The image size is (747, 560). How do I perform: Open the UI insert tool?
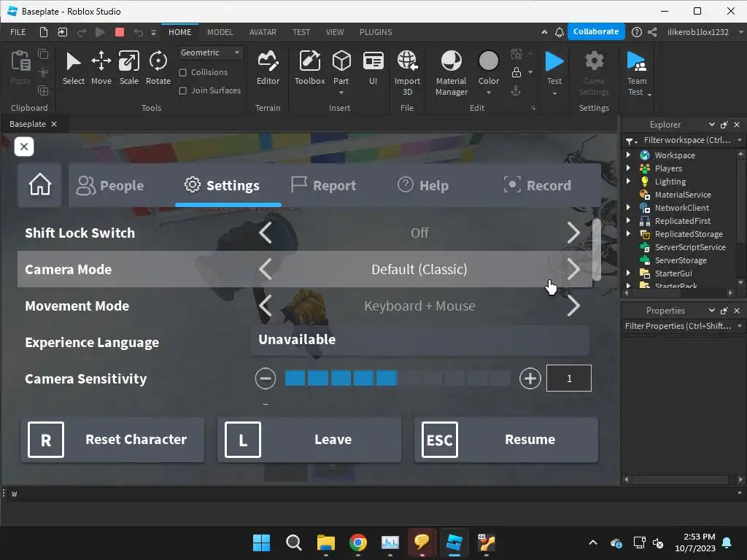373,68
